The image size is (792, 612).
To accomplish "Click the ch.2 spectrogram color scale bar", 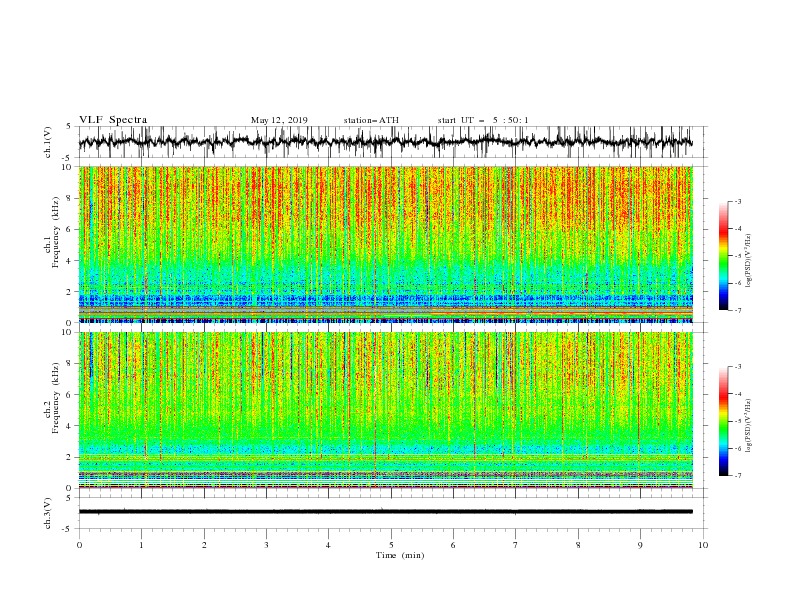I will coord(723,421).
